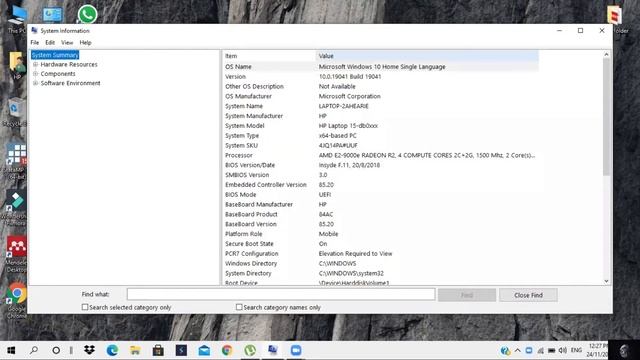Select System Summary in the tree
This screenshot has height=360, width=640.
pos(55,55)
